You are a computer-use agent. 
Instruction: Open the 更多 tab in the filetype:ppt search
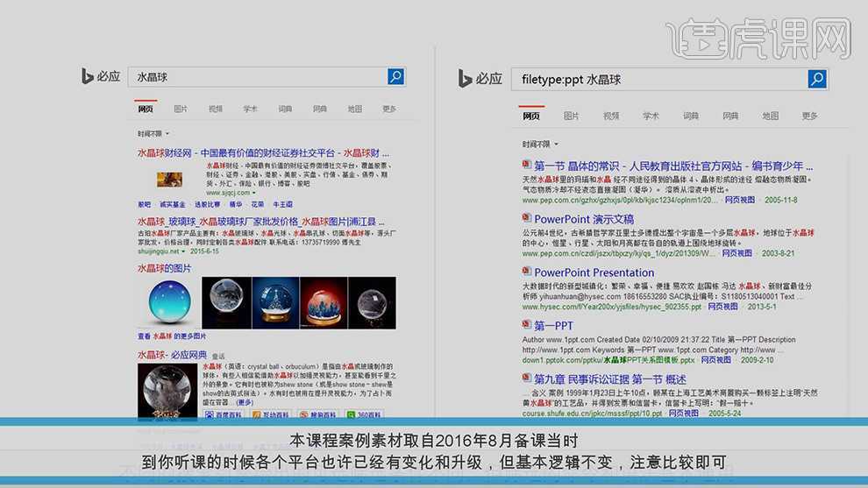810,116
